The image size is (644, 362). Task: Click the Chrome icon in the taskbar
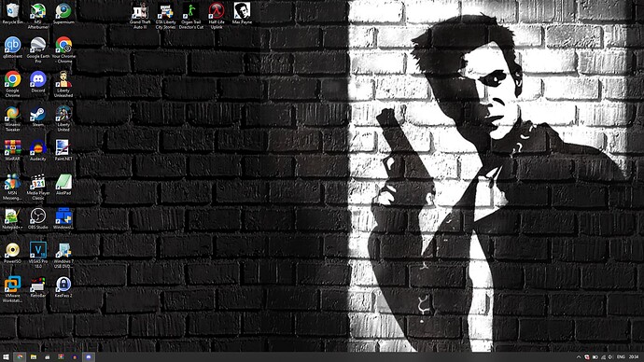(x=20, y=357)
